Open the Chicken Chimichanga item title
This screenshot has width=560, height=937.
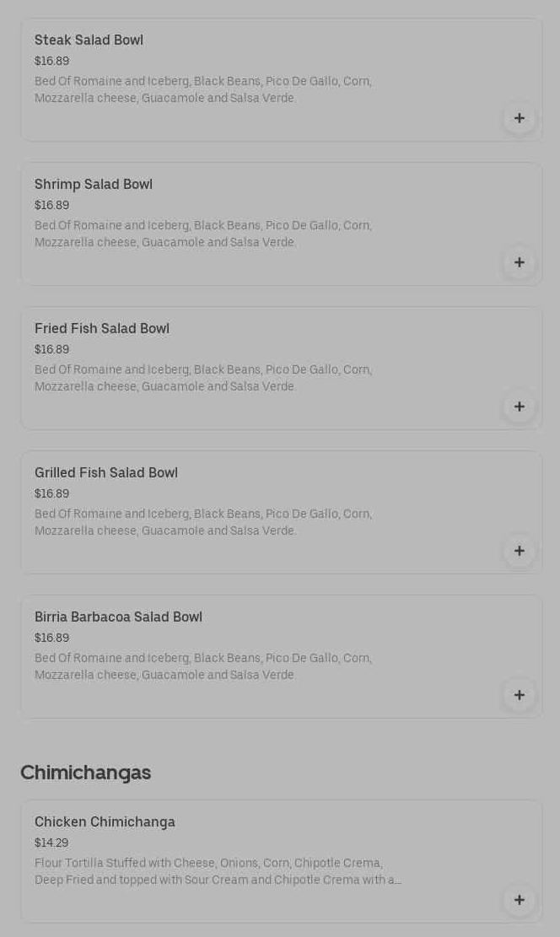point(105,822)
